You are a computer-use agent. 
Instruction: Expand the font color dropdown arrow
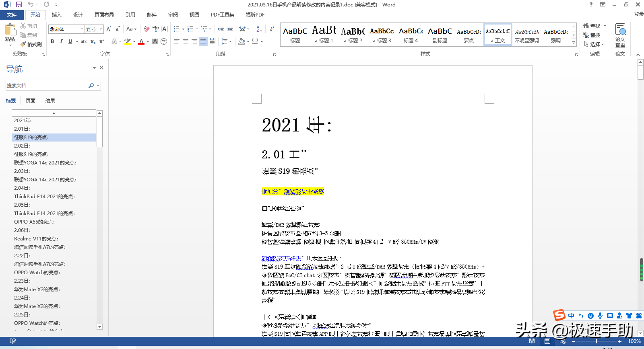click(148, 41)
